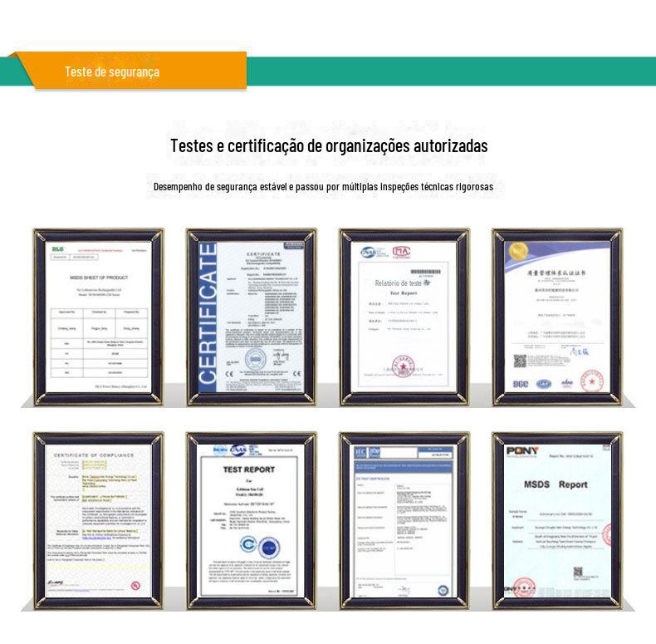Click the 'MSDS Report' title text
Screen dimensions: 656x644
tap(556, 484)
